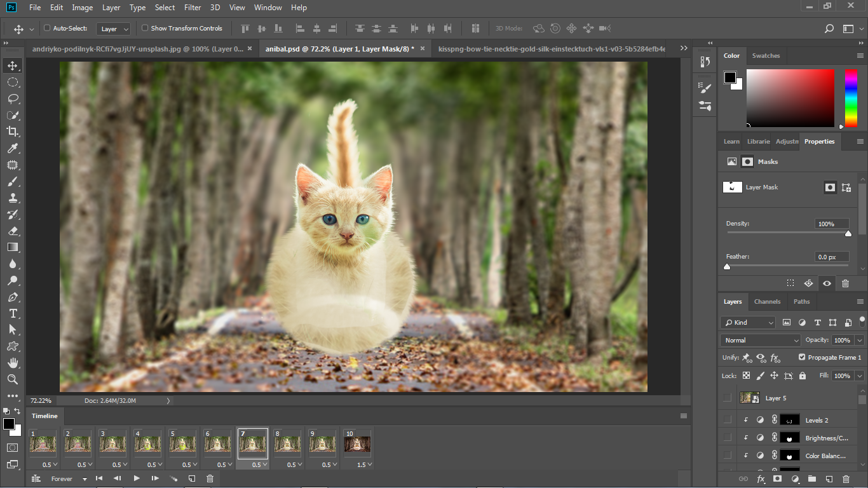The height and width of the screenshot is (488, 868).
Task: Select the Clone Stamp tool
Action: click(13, 198)
